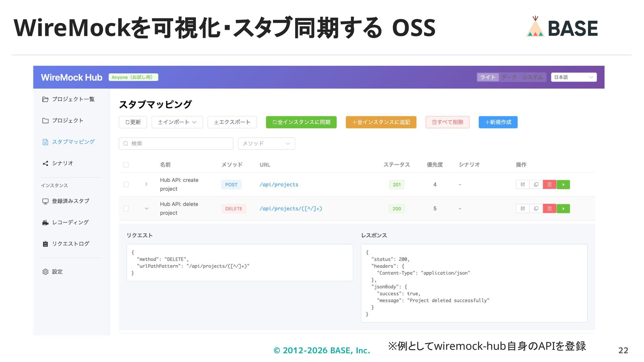Click the camera icon beside レコーディング
The width and height of the screenshot is (644, 362).
coord(45,223)
